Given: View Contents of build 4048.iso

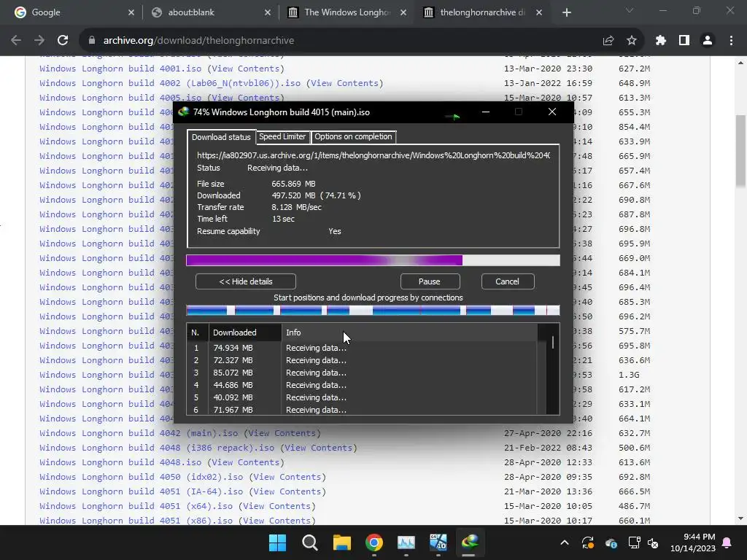Looking at the screenshot, I should pos(245,462).
